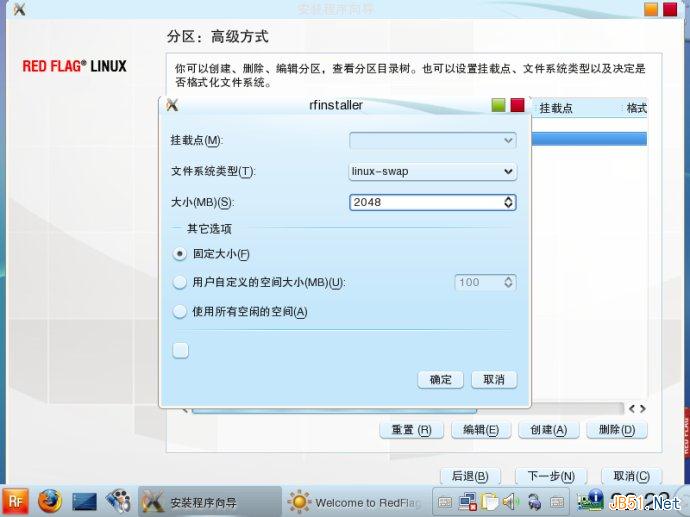Click the volume speaker tray icon
This screenshot has height=517, width=690.
510,502
